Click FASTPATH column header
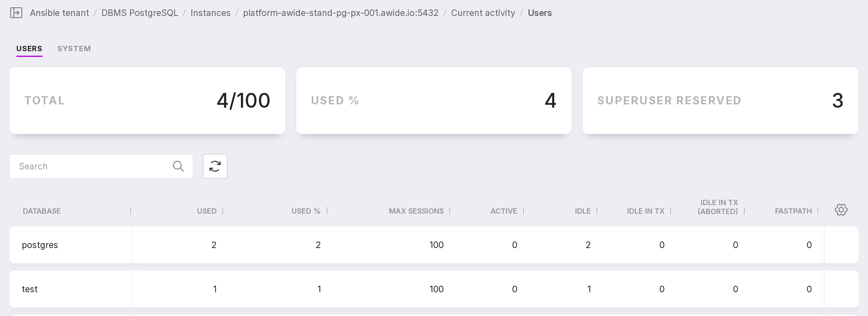The height and width of the screenshot is (316, 868). pos(793,211)
